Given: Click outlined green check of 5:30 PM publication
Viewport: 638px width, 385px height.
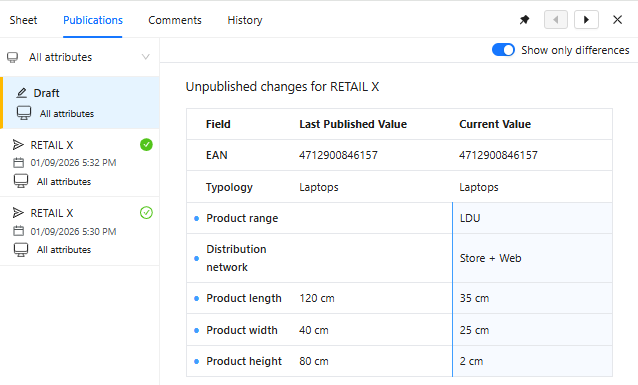Looking at the screenshot, I should tap(146, 212).
